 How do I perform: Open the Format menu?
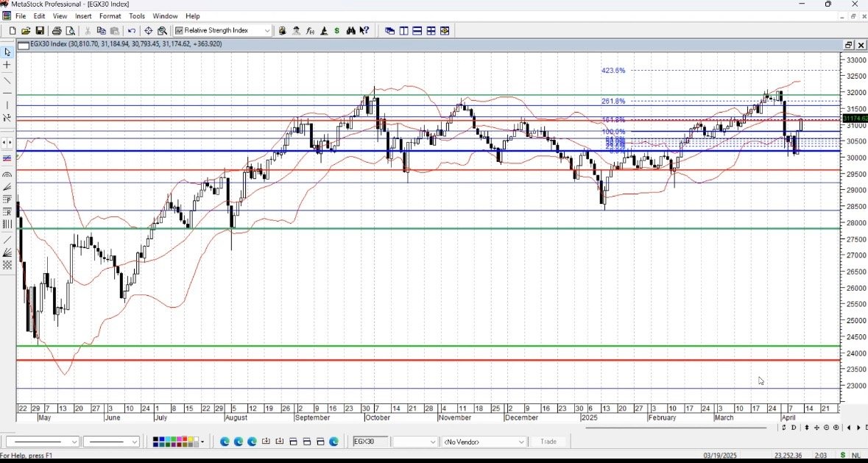pos(110,16)
